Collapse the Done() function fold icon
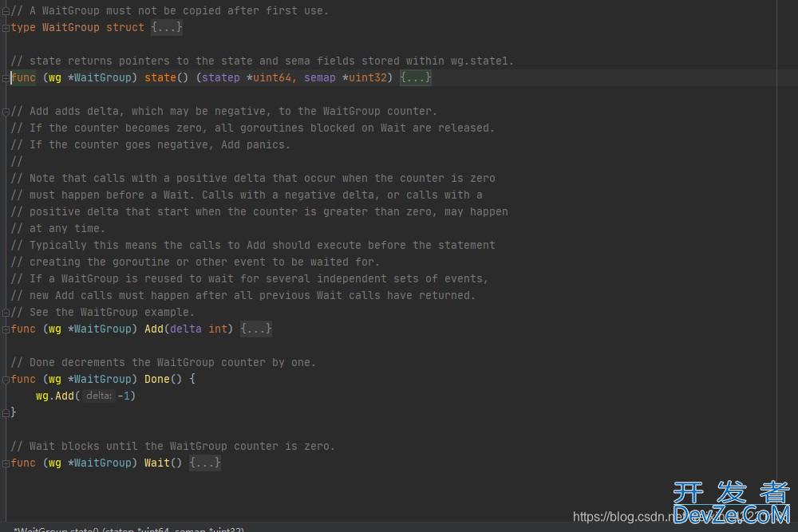Viewport: 798px width, 532px height. 6,380
